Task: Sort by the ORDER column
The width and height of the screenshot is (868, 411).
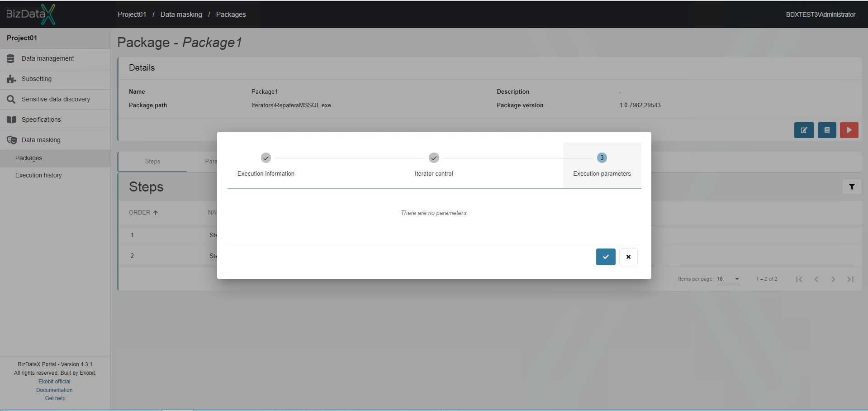Action: 143,213
